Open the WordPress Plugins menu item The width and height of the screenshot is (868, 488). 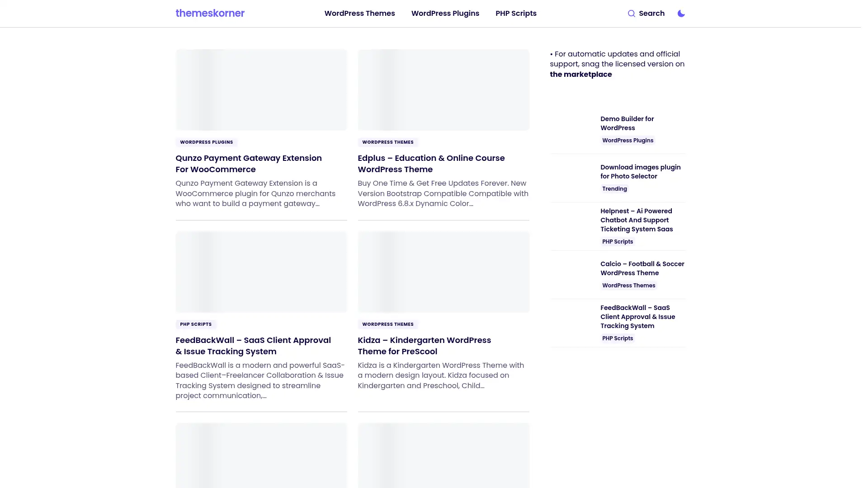point(445,13)
